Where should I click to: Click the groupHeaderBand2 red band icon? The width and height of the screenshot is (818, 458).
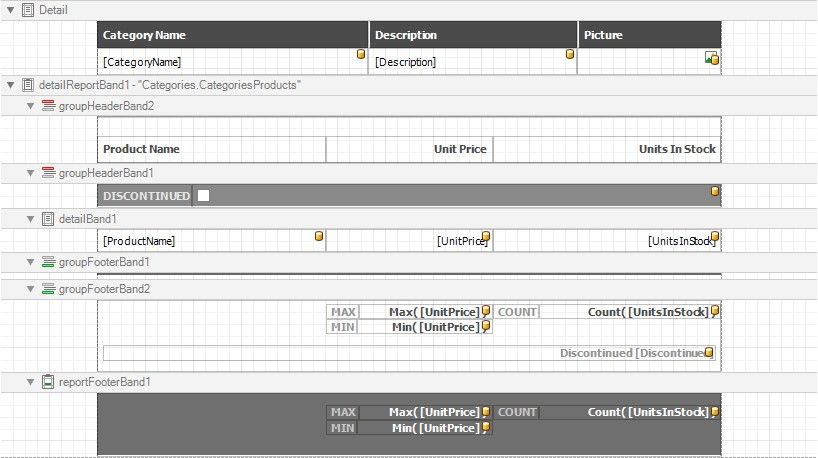pos(48,105)
